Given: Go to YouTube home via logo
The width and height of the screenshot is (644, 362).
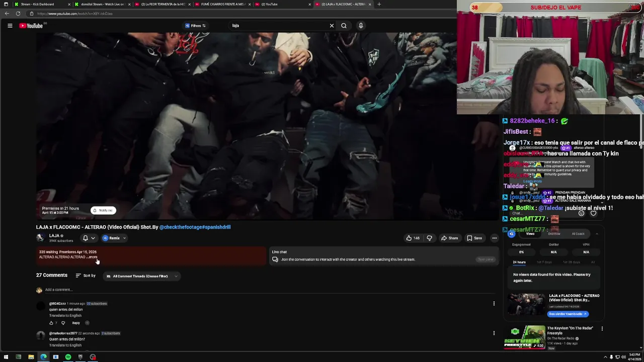Looking at the screenshot, I should [x=31, y=26].
